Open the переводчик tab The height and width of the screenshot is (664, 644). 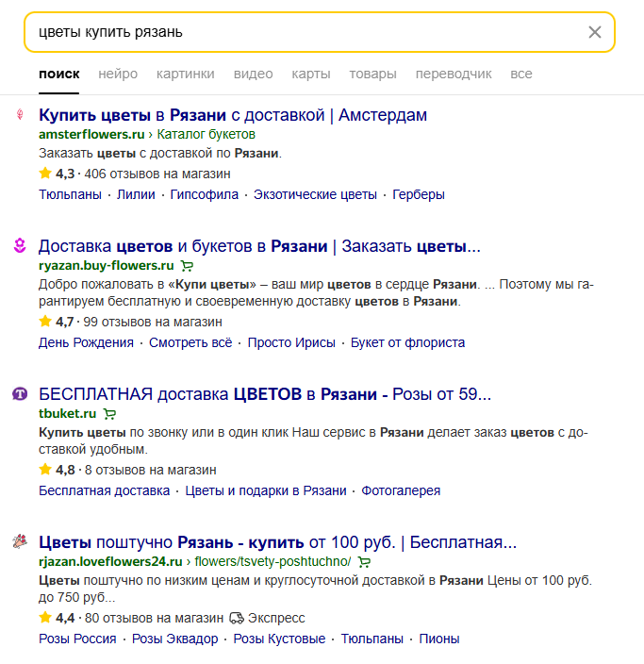454,74
